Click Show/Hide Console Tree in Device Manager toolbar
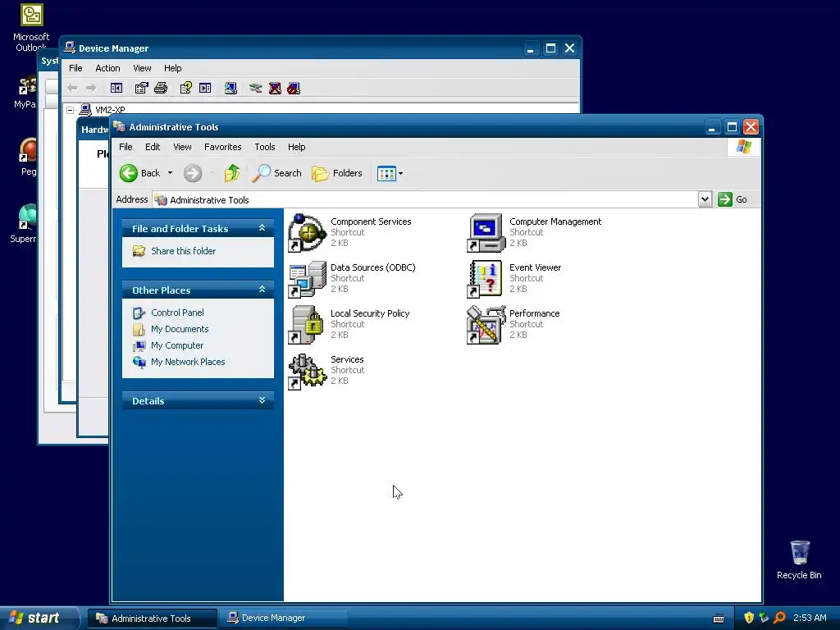Screen dimensions: 840x630 click(116, 88)
